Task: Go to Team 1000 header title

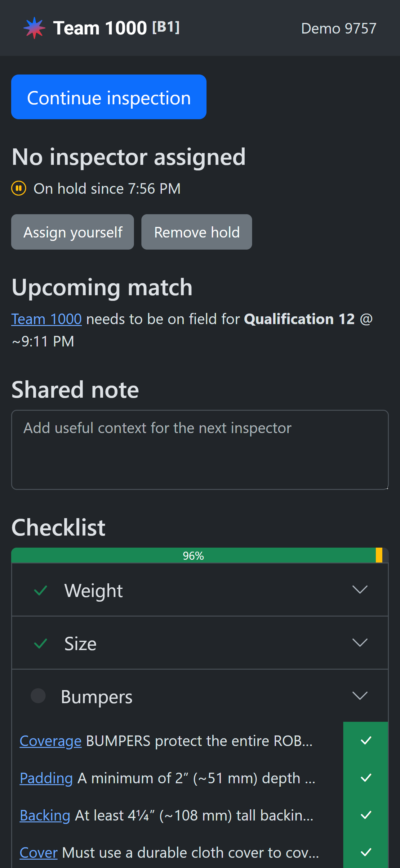Action: [x=100, y=28]
